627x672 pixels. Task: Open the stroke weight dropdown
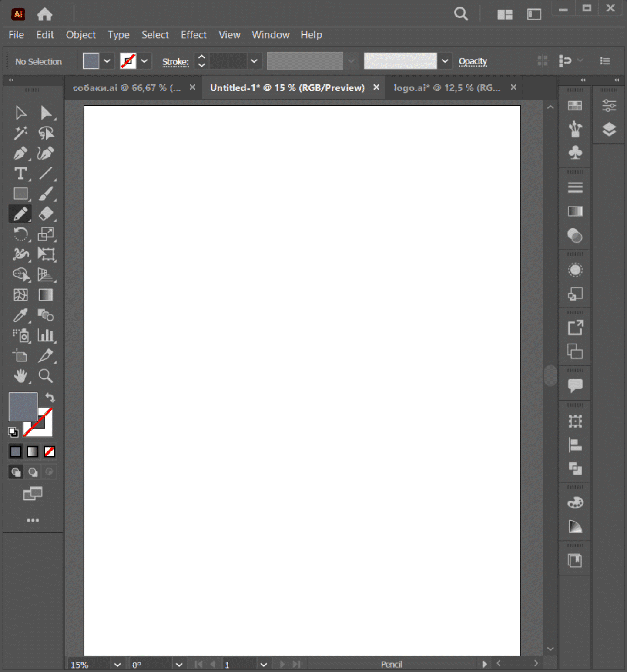point(254,61)
